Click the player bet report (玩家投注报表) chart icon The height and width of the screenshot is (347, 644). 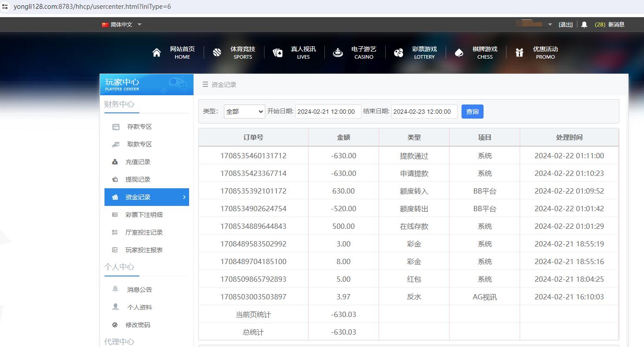115,250
